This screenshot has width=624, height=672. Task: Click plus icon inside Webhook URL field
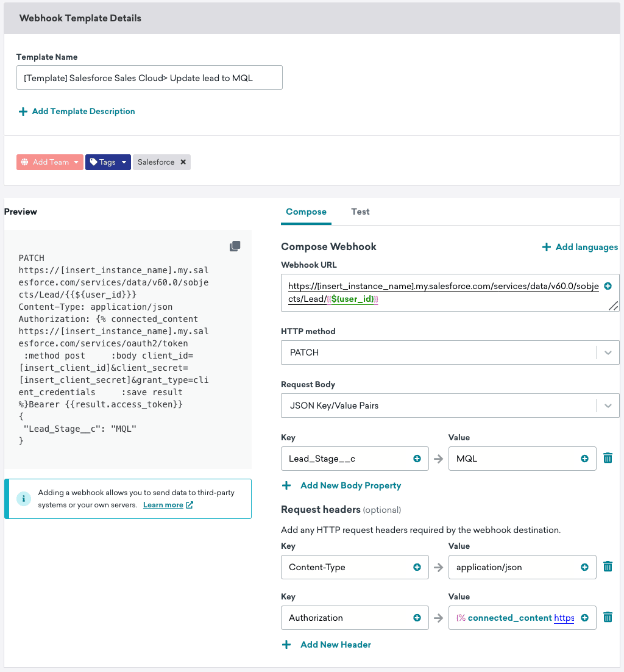point(608,286)
